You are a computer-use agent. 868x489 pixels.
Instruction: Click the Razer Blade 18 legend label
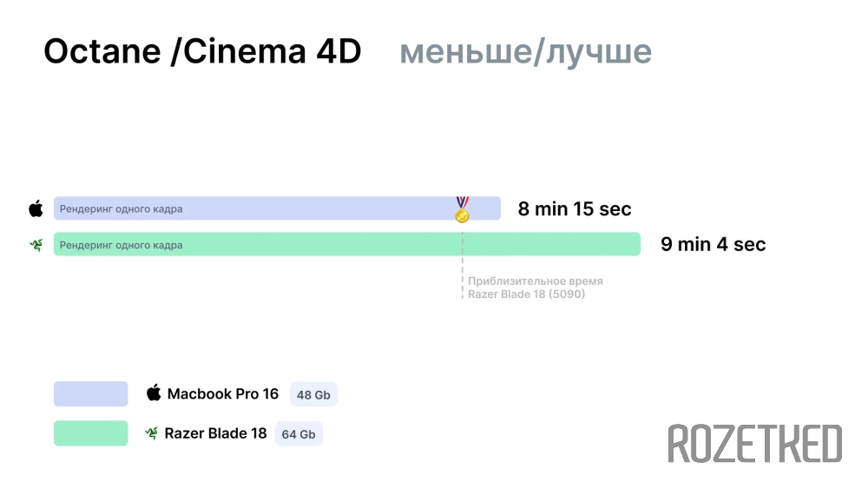pos(215,433)
